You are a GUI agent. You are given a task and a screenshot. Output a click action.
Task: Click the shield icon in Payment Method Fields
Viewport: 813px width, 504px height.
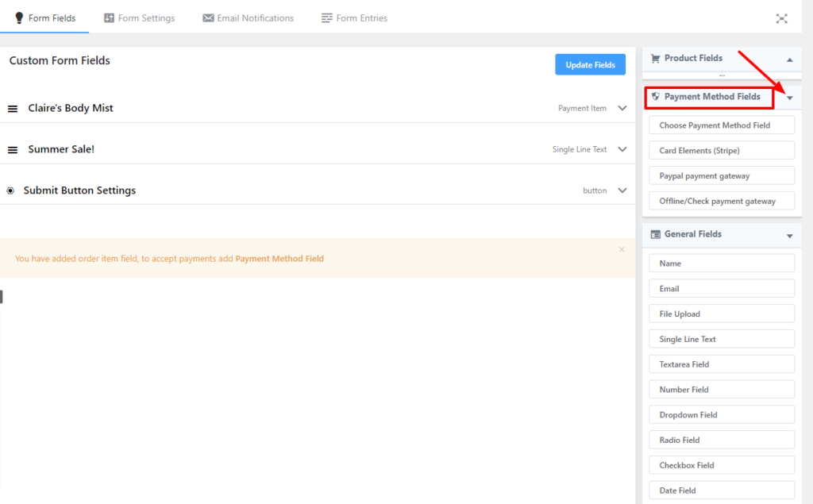656,97
